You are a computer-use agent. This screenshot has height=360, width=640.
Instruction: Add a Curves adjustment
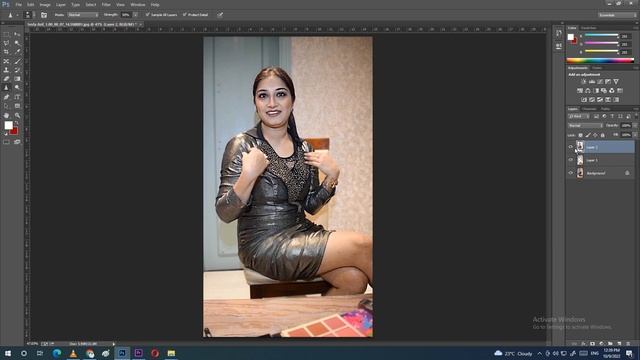click(600, 82)
